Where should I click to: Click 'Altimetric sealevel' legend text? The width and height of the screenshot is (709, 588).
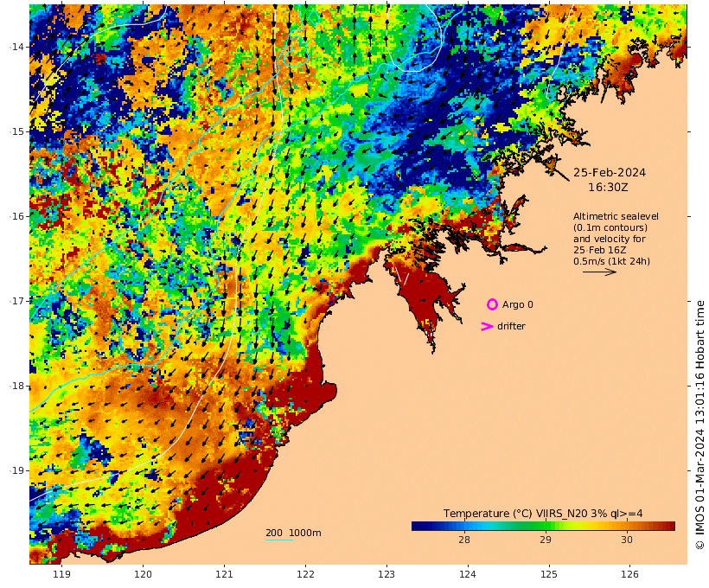point(616,216)
